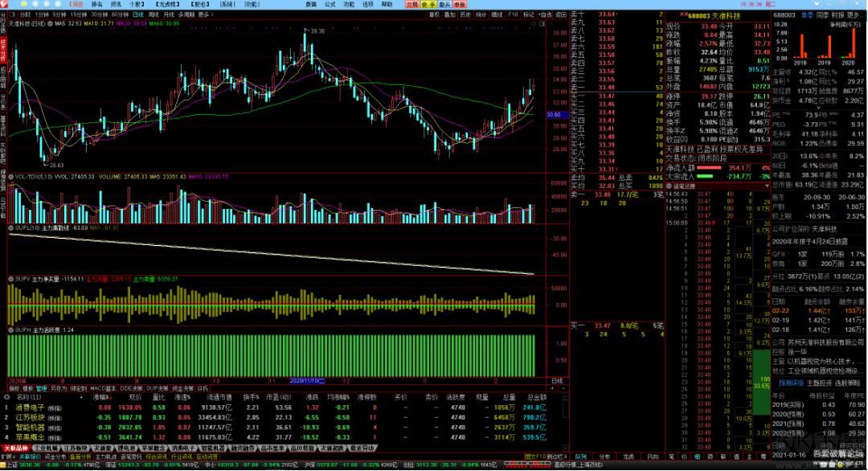Open the 资讯 menu
The width and height of the screenshot is (868, 471).
point(116,4)
